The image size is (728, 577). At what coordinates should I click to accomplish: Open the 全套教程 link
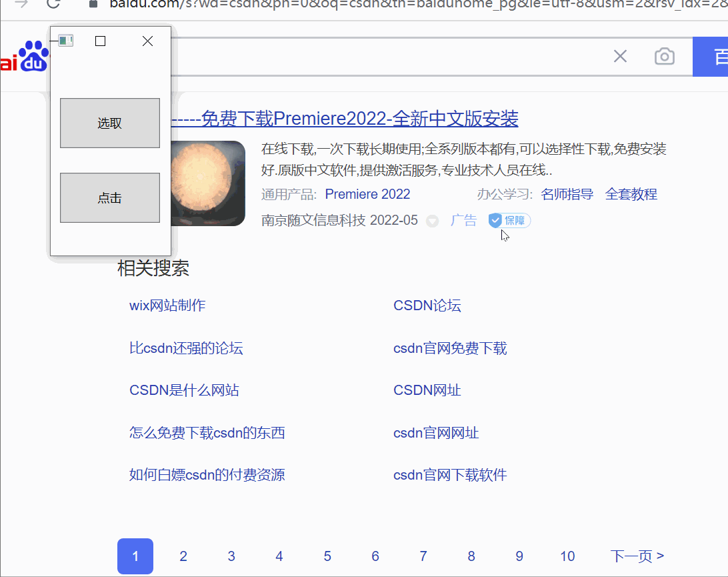click(x=631, y=194)
